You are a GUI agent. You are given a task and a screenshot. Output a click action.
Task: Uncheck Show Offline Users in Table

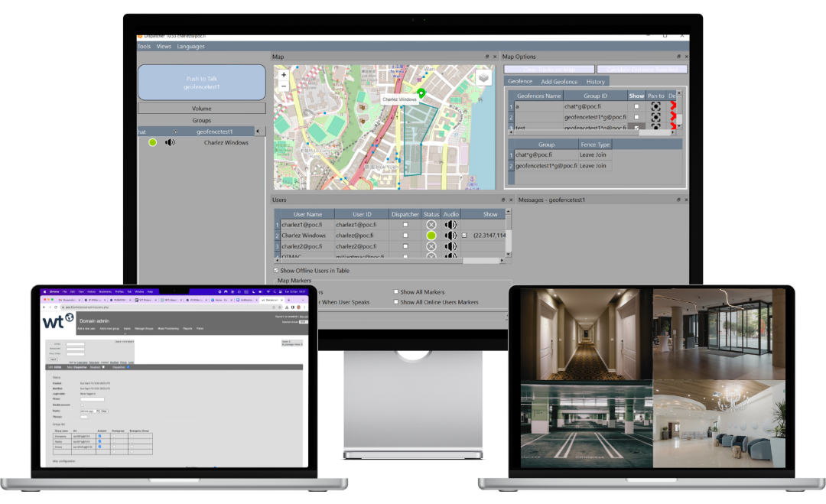(x=277, y=271)
